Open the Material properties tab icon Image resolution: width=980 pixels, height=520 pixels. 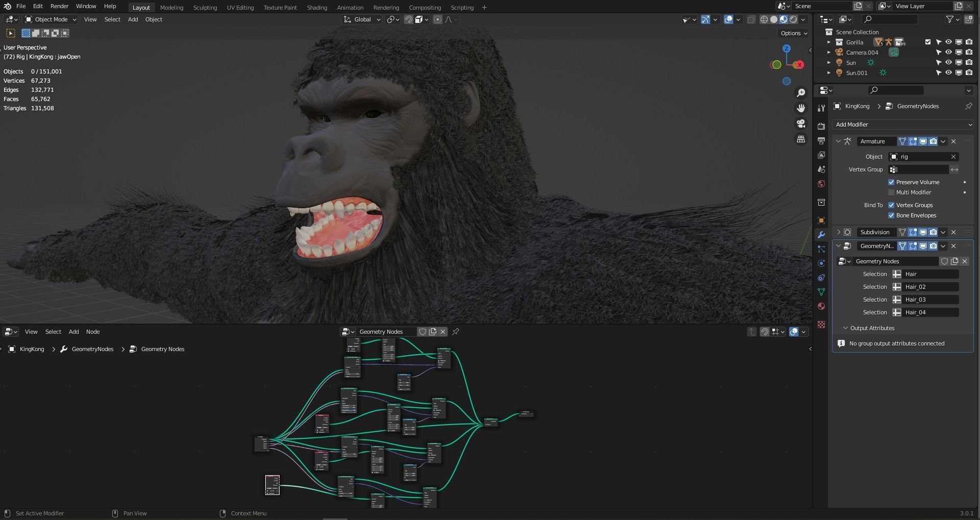821,306
